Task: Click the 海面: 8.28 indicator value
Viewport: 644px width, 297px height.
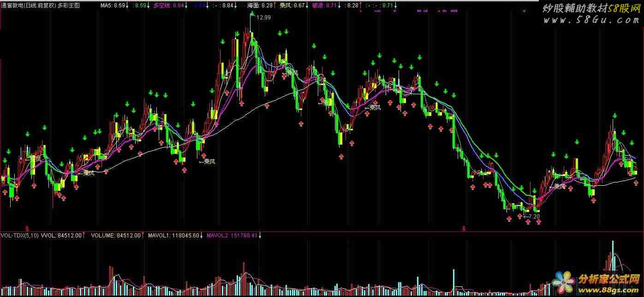Action: pos(260,5)
